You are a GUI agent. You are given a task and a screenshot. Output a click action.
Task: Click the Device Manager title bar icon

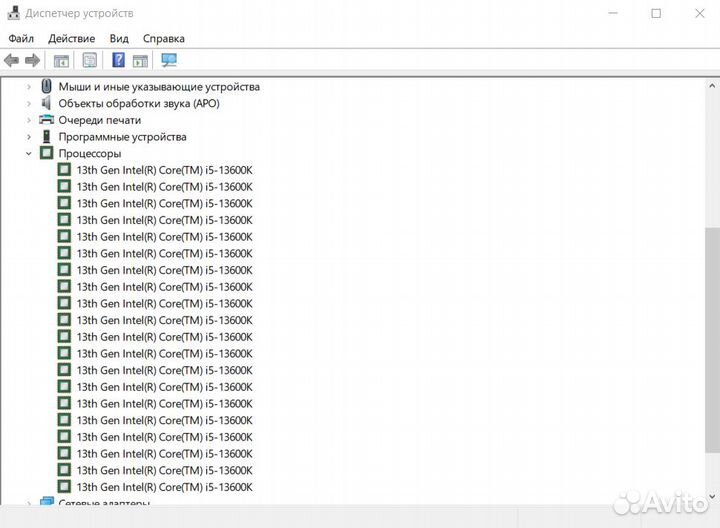12,13
